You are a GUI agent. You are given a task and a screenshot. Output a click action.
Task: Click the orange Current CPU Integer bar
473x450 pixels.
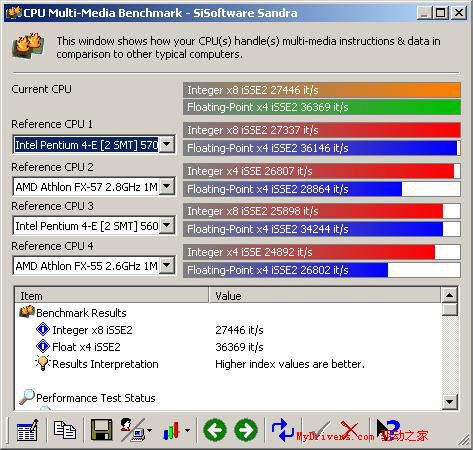point(322,90)
